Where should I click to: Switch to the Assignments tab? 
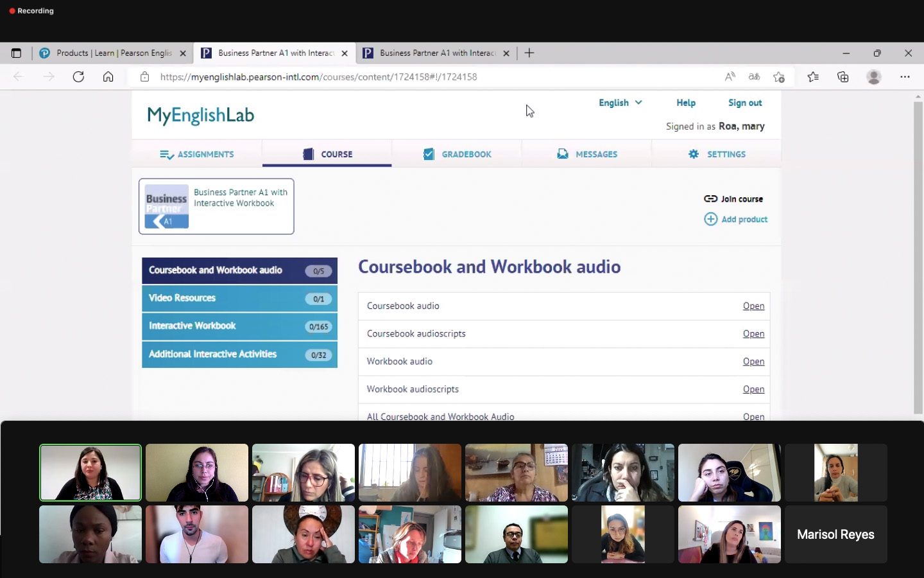pos(197,154)
